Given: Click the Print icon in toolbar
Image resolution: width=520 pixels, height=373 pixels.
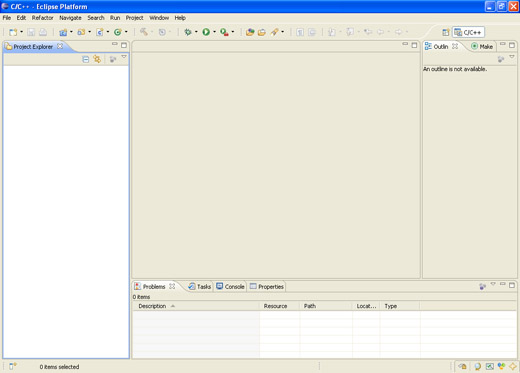Looking at the screenshot, I should point(43,32).
